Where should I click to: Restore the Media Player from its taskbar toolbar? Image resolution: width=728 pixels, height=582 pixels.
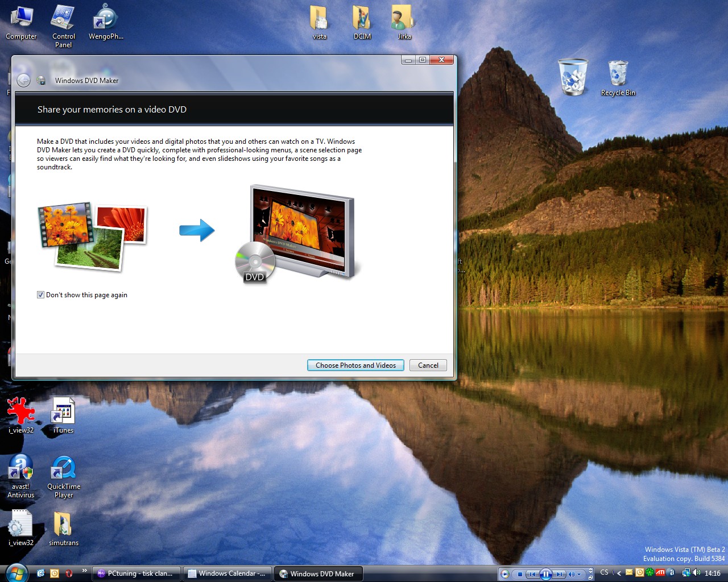[590, 578]
